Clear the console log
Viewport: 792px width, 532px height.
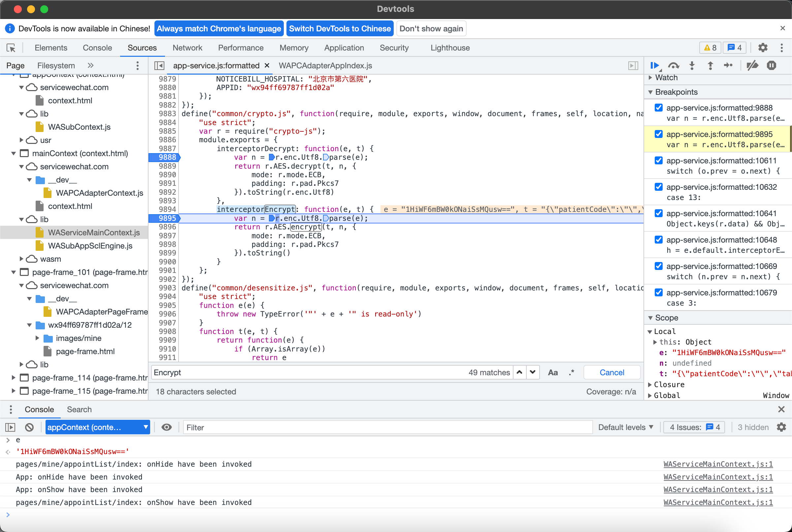[29, 427]
